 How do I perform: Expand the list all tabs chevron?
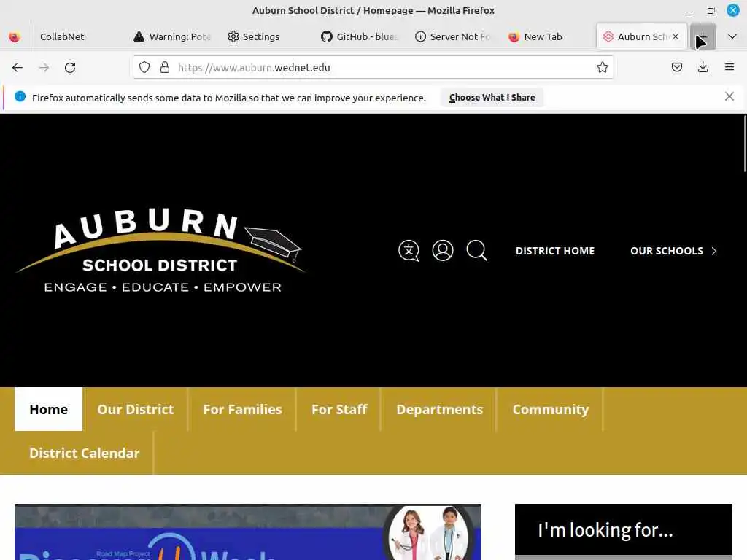coord(732,36)
